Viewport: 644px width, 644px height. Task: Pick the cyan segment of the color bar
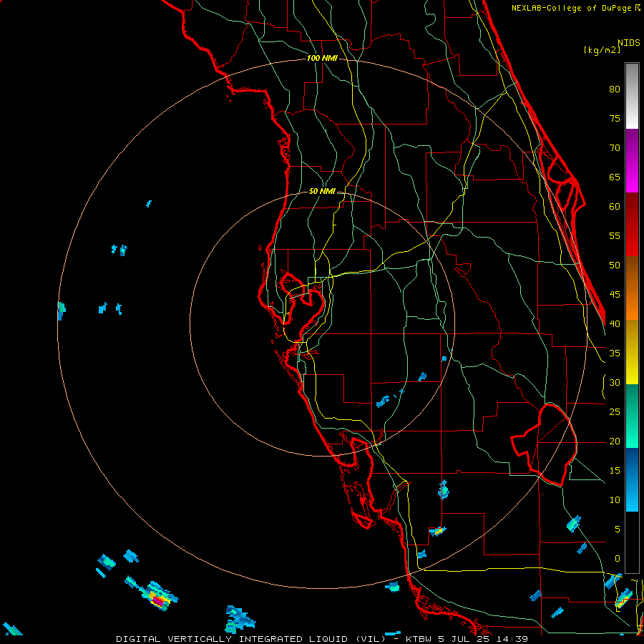click(632, 496)
